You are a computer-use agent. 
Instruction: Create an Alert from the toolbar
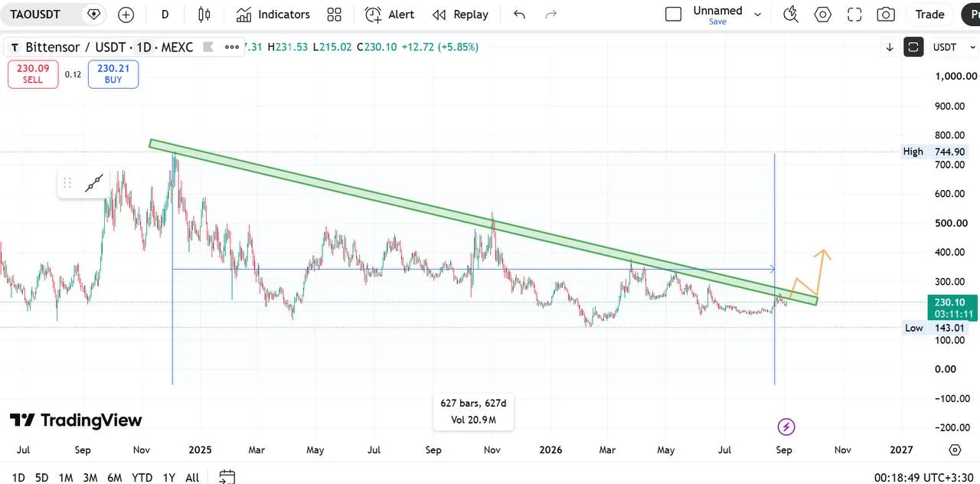coord(390,15)
